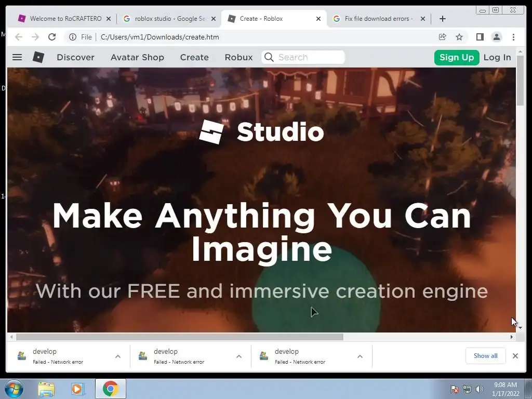Click the scroll-left arrow of horizontal scrollbar

11,337
